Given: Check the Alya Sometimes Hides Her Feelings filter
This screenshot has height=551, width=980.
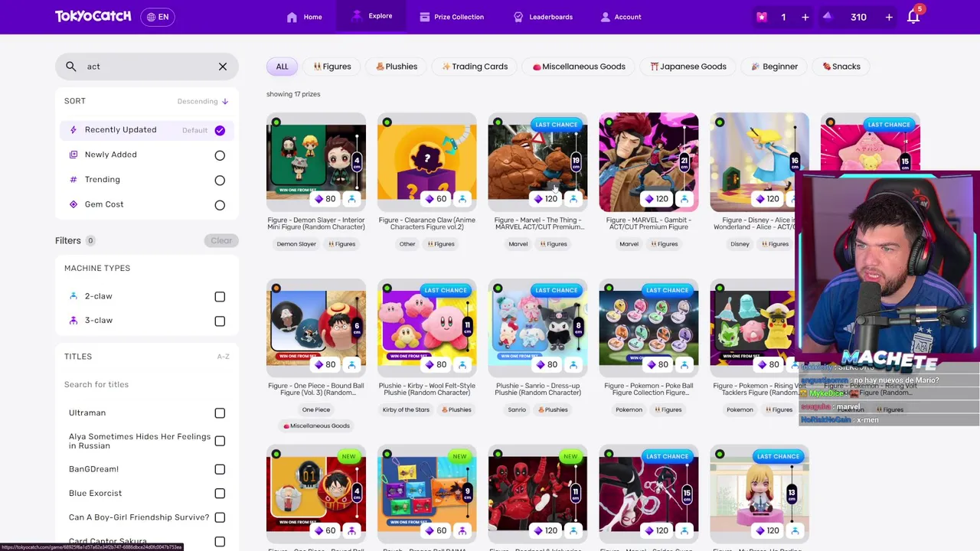Looking at the screenshot, I should (220, 441).
